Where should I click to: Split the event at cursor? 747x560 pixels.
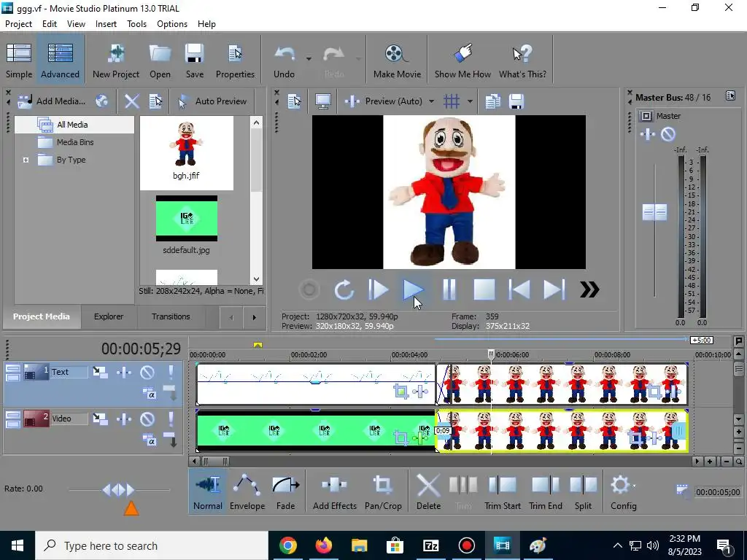point(583,492)
